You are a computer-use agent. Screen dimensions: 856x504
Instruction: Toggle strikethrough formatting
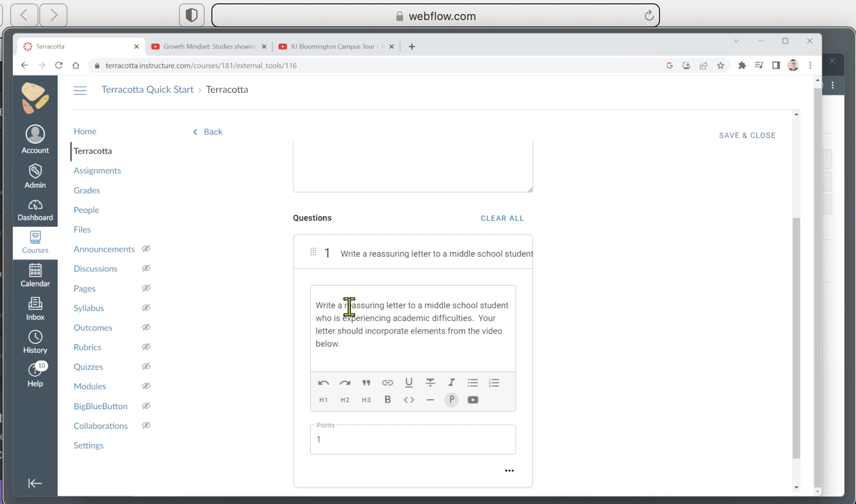tap(430, 383)
